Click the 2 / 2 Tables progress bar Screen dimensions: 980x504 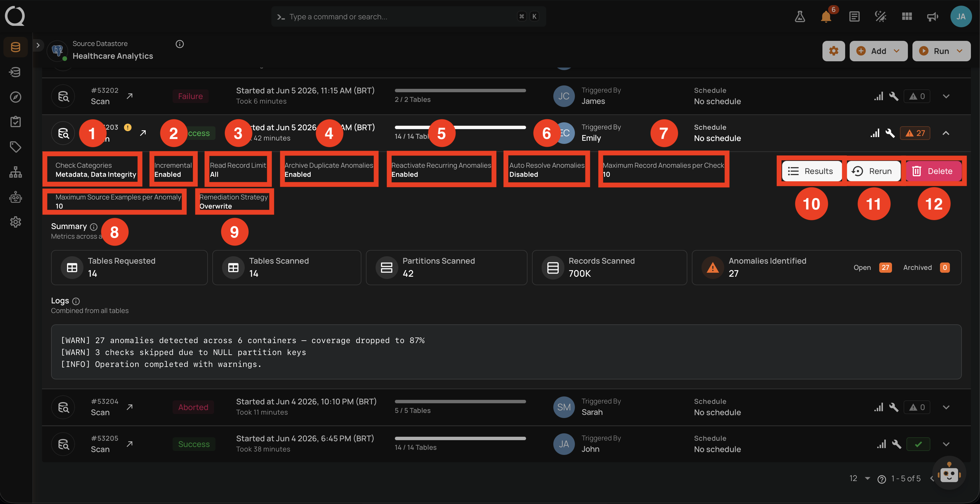click(460, 91)
